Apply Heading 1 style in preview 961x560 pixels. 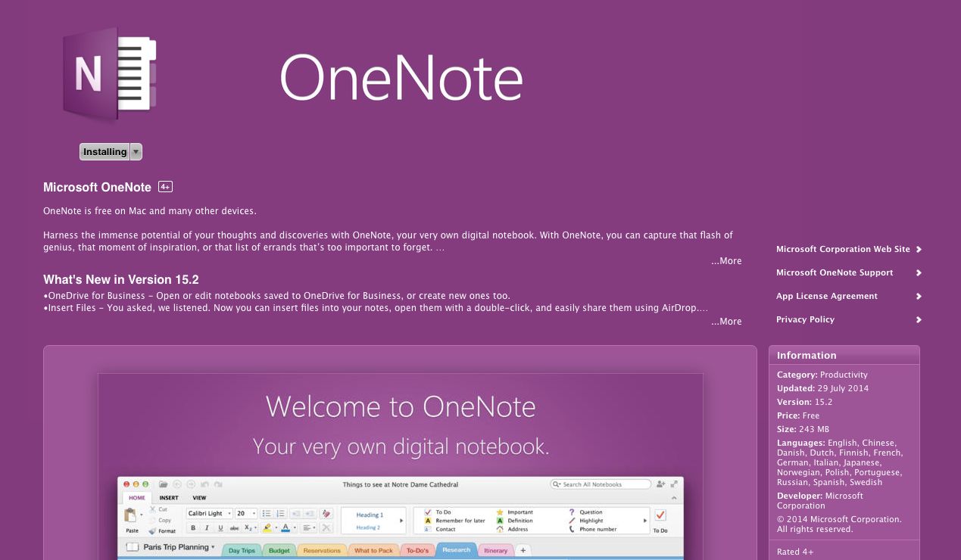pos(370,515)
